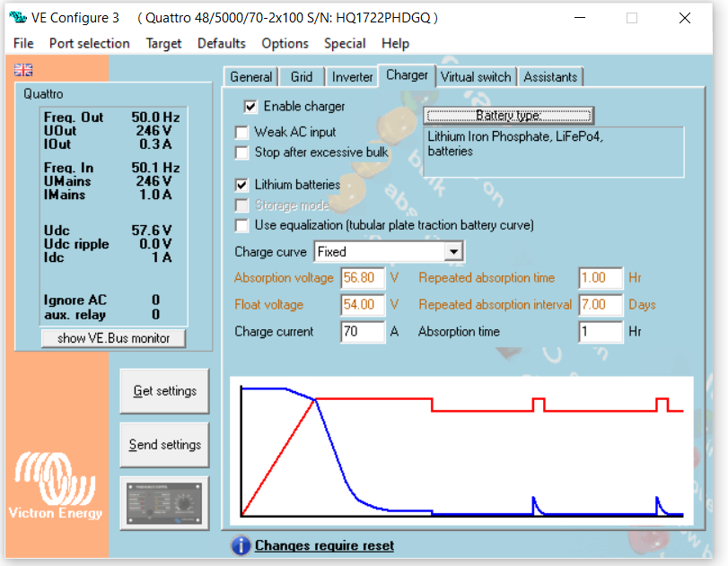Open the Help menu

396,44
